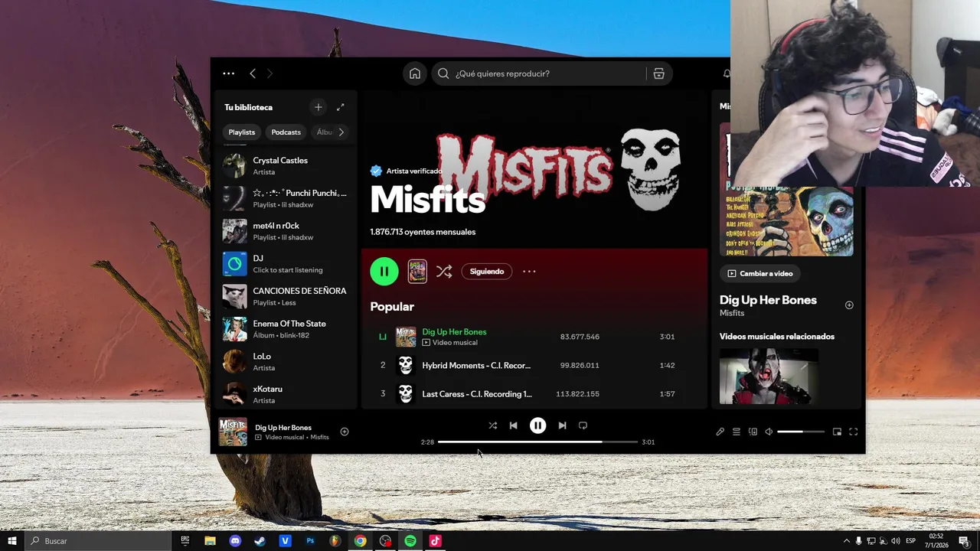This screenshot has height=551, width=980.
Task: Open more options dots next to Siguiendo
Action: (x=529, y=271)
